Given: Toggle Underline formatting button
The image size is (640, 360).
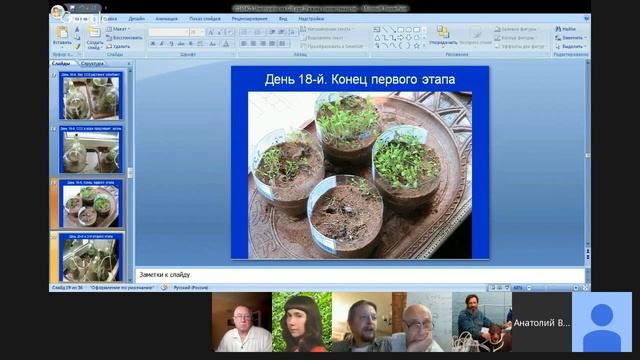Looking at the screenshot, I should coord(171,44).
